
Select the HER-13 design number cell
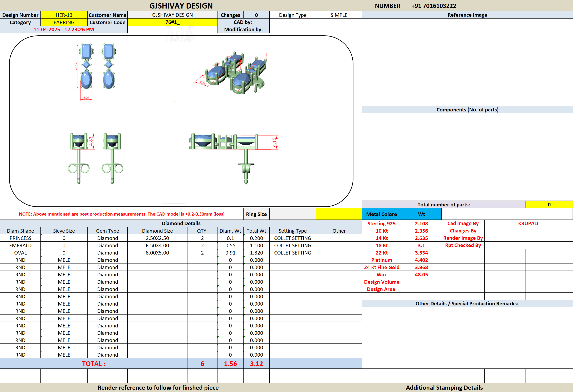tap(64, 15)
